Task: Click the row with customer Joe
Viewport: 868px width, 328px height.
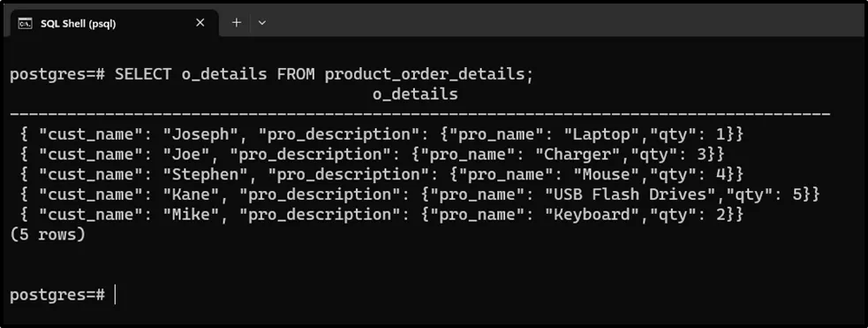Action: [372, 154]
